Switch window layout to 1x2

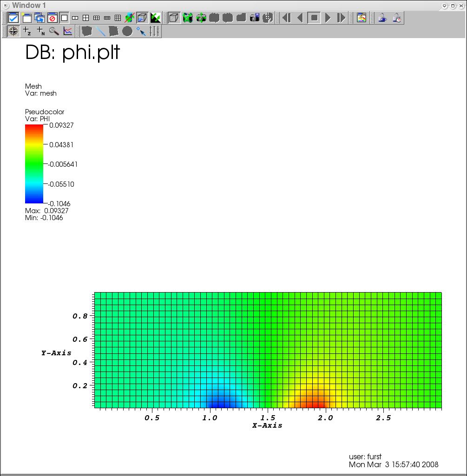click(x=75, y=18)
